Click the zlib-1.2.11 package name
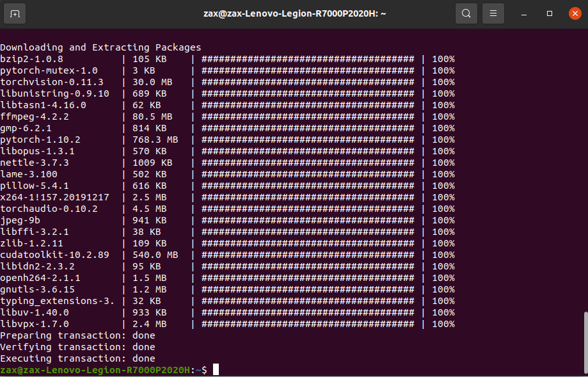588x377 pixels. tap(31, 243)
